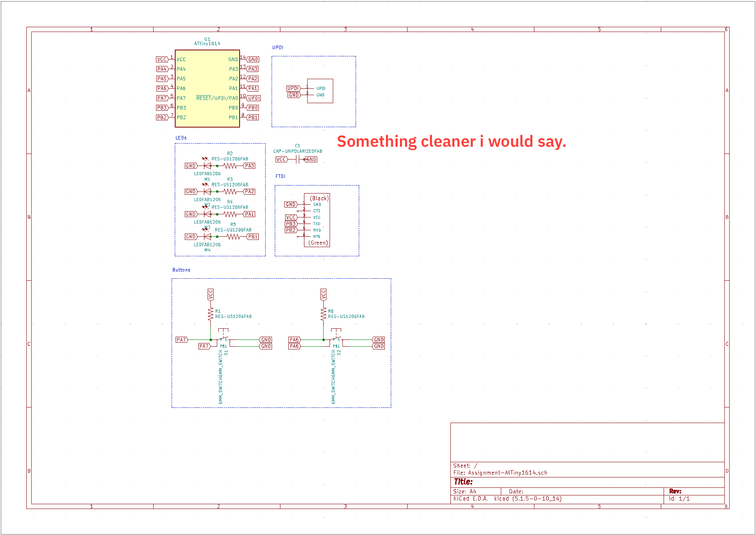
Task: Click the red 'Something cleaner i would say.' note
Action: [452, 142]
